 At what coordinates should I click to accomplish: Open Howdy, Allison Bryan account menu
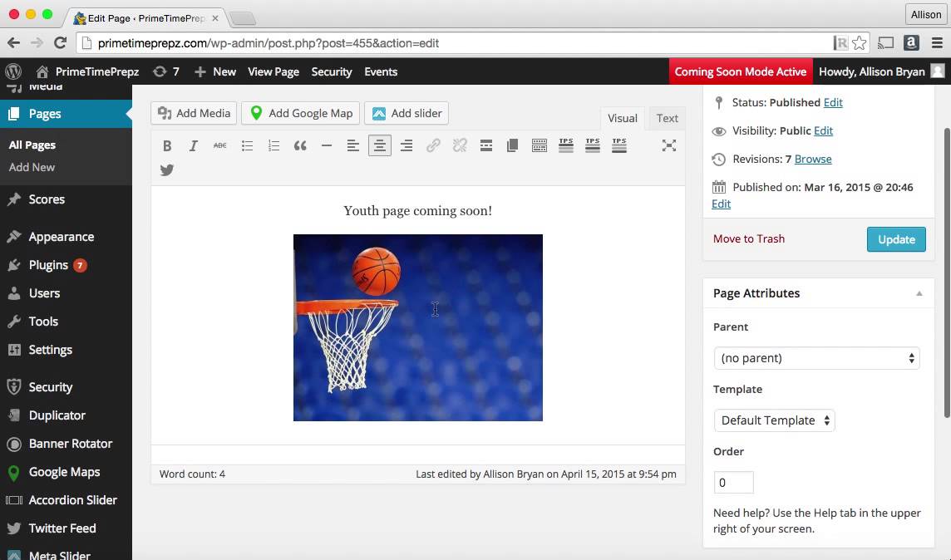tap(881, 71)
